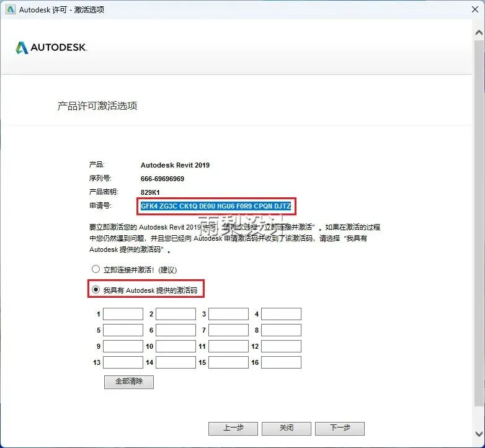
Task: Click activation code field 3
Action: (x=229, y=314)
